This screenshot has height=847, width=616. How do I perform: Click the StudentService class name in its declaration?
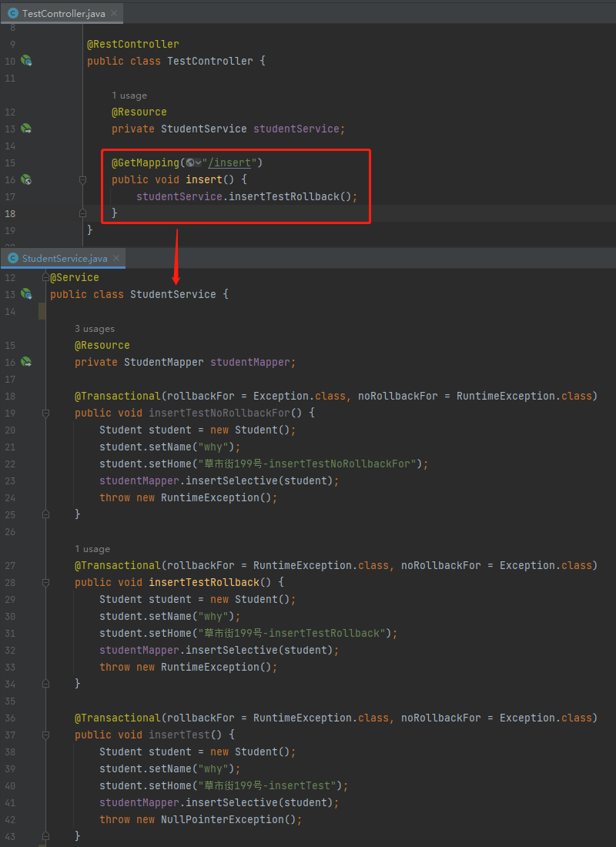click(173, 294)
